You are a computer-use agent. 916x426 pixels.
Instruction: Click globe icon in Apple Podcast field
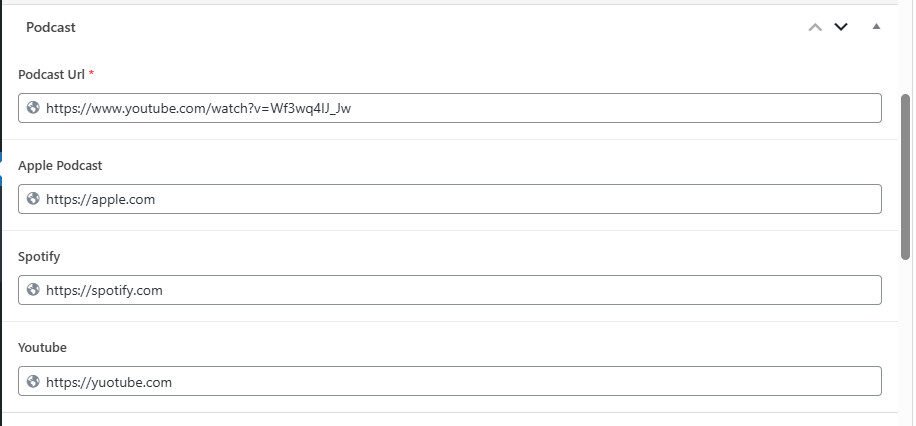click(x=33, y=199)
